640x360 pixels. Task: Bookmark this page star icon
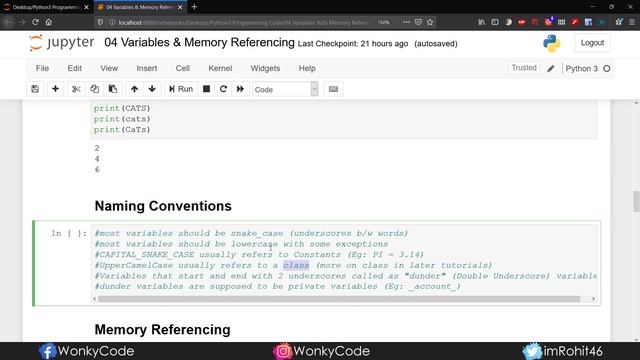coord(430,22)
